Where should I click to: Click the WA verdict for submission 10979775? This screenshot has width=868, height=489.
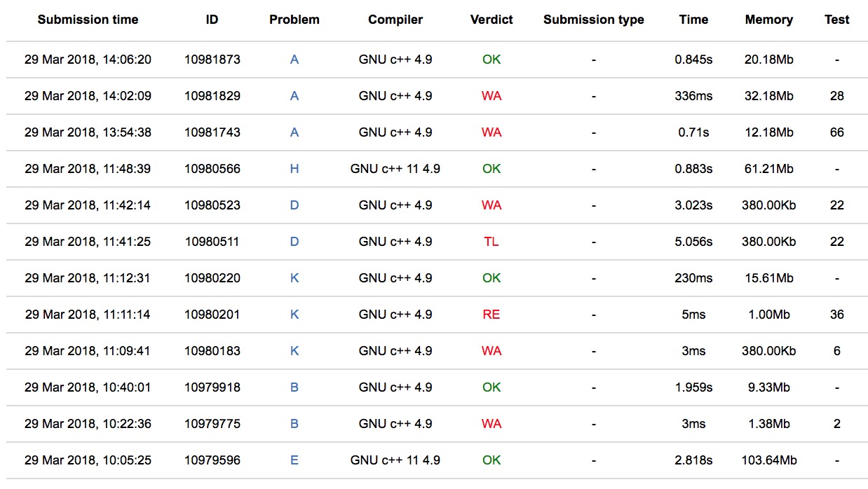[x=491, y=424]
